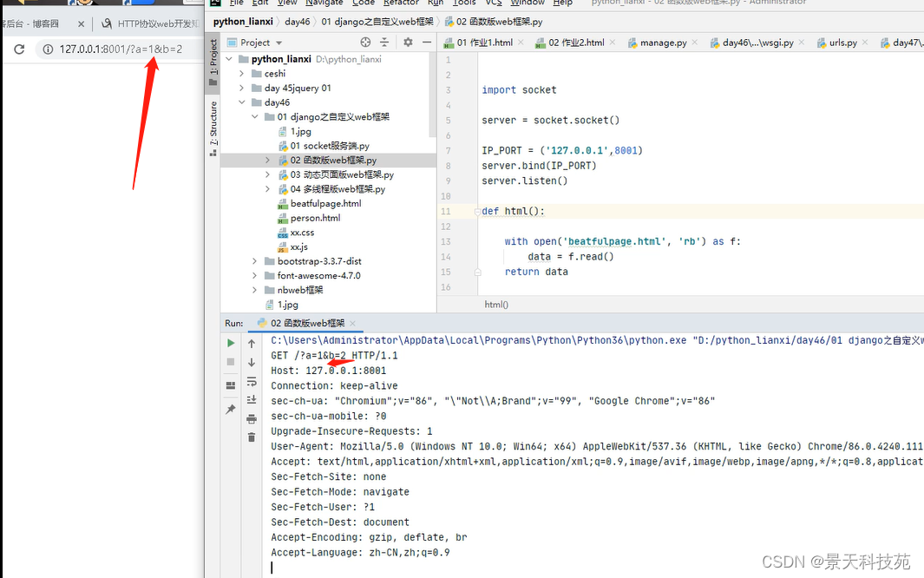
Task: Expand 03 动态页面版web框架.py node
Action: 267,175
